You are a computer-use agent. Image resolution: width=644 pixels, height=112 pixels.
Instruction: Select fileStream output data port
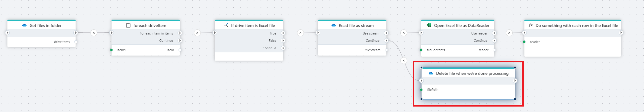(386, 50)
